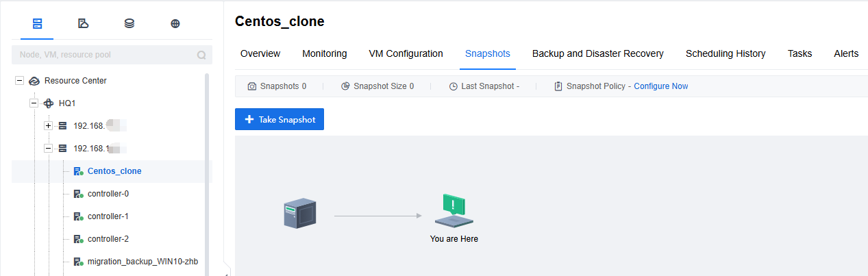Click the 'Last Snapshot -' text

tap(491, 86)
